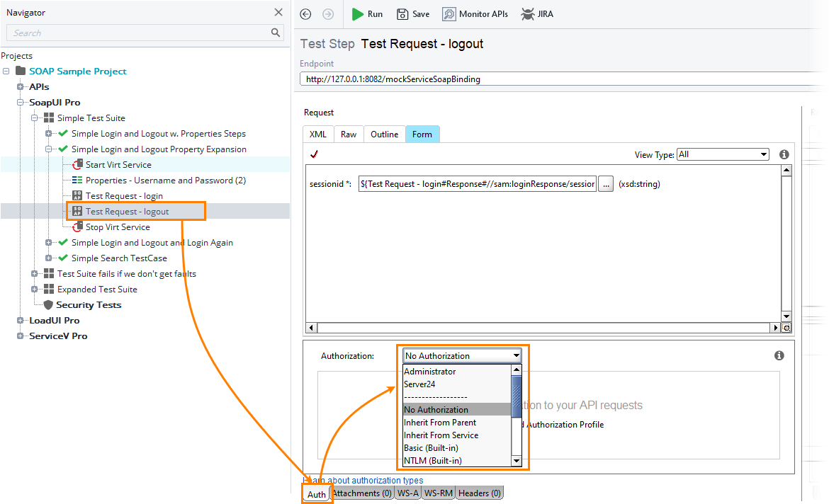This screenshot has width=829, height=504.
Task: Click the magnifier icon at form scrollbar corner
Action: coord(786,328)
